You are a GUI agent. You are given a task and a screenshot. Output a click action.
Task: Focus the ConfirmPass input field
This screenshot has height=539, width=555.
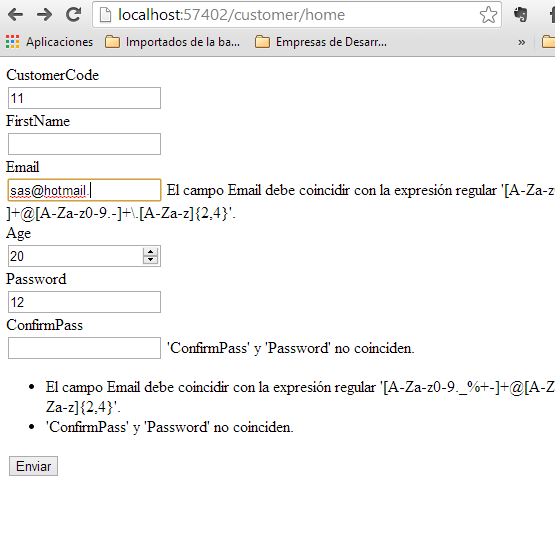84,348
